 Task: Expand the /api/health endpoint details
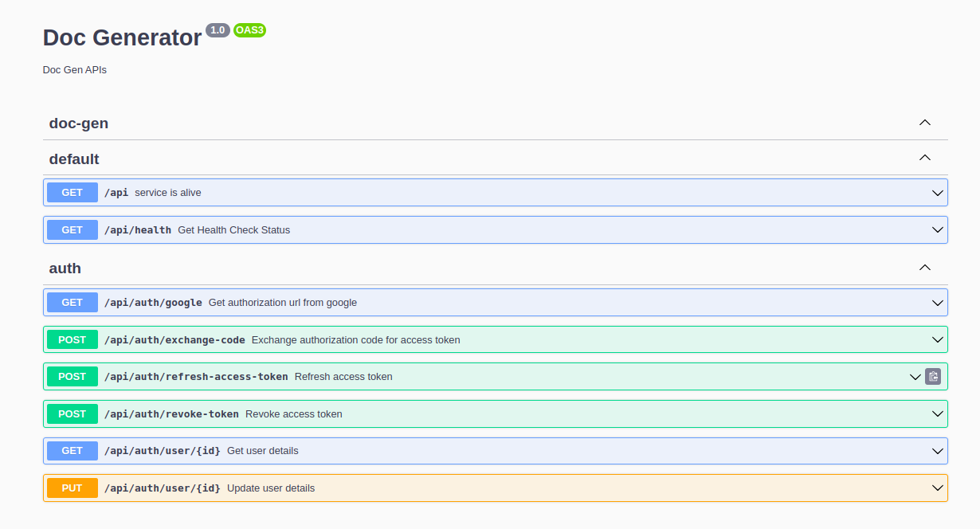[x=938, y=229]
